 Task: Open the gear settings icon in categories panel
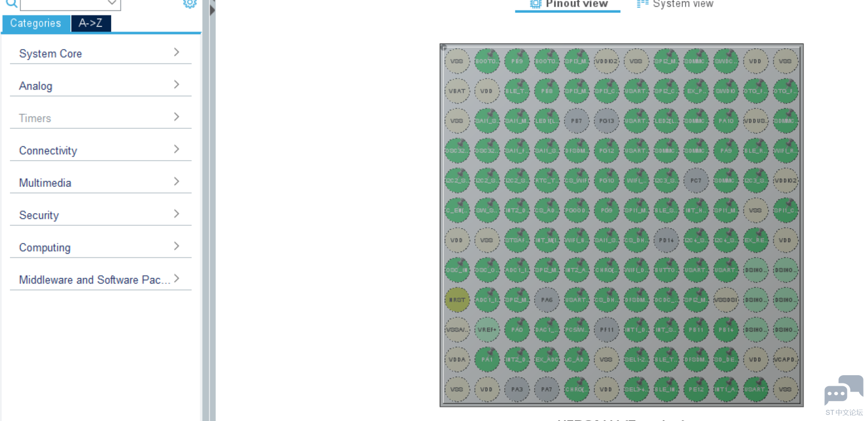(x=190, y=3)
